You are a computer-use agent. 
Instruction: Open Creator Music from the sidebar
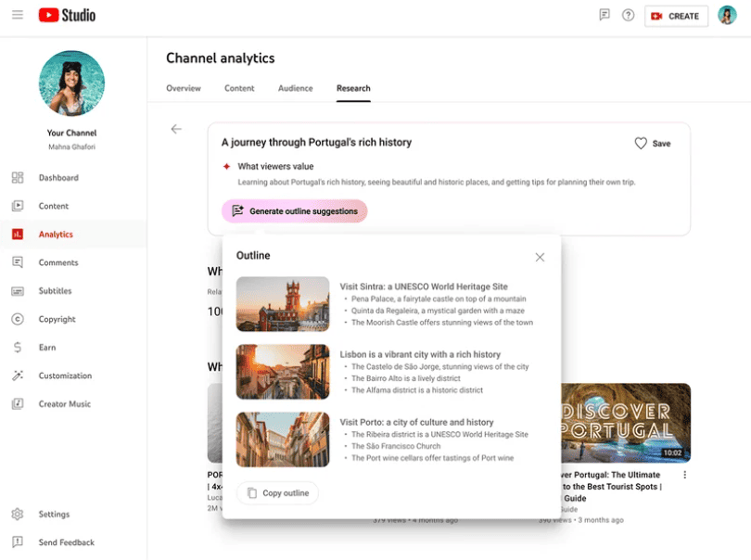pyautogui.click(x=65, y=404)
